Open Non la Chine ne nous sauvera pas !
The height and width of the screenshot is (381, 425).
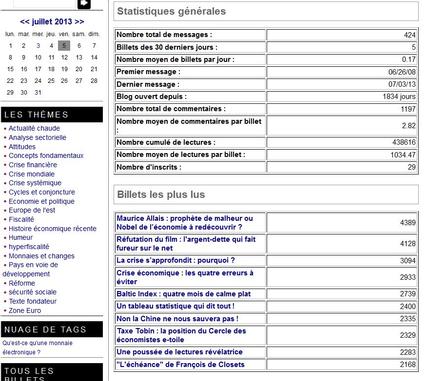(177, 319)
